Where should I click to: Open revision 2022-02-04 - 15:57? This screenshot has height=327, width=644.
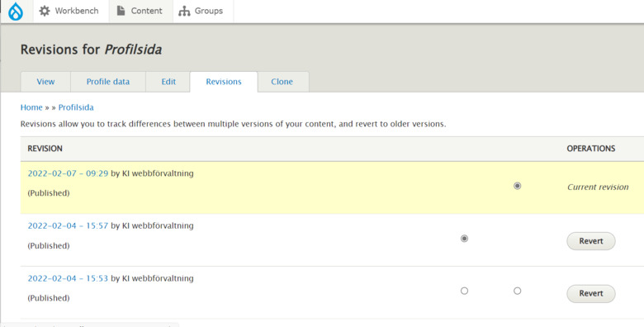coord(68,225)
